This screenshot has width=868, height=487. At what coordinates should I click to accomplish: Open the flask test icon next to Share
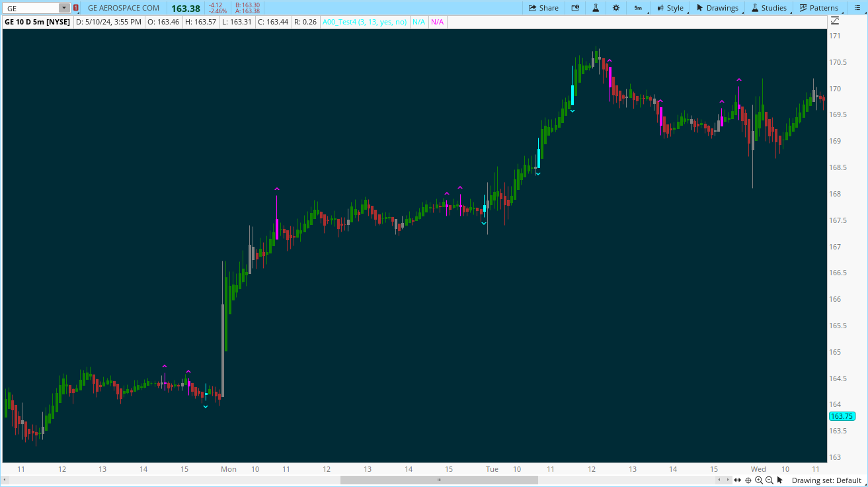coord(596,8)
